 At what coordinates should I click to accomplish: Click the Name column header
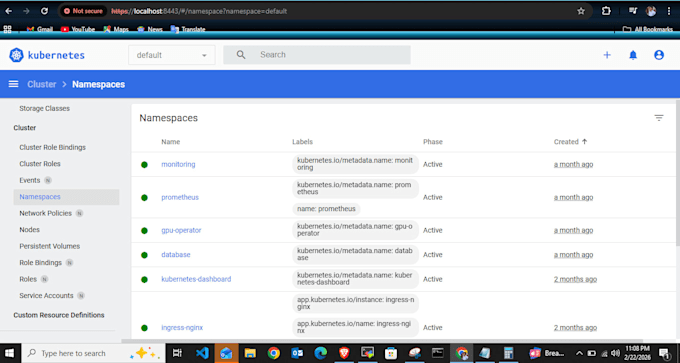tap(170, 142)
